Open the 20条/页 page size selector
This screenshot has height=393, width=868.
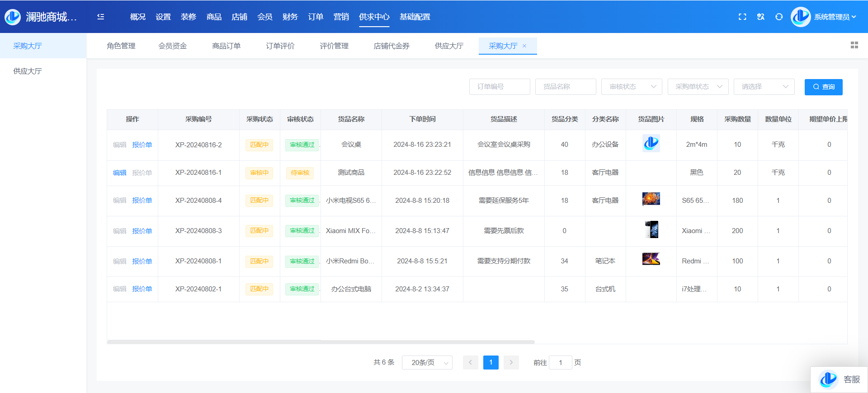tap(427, 362)
